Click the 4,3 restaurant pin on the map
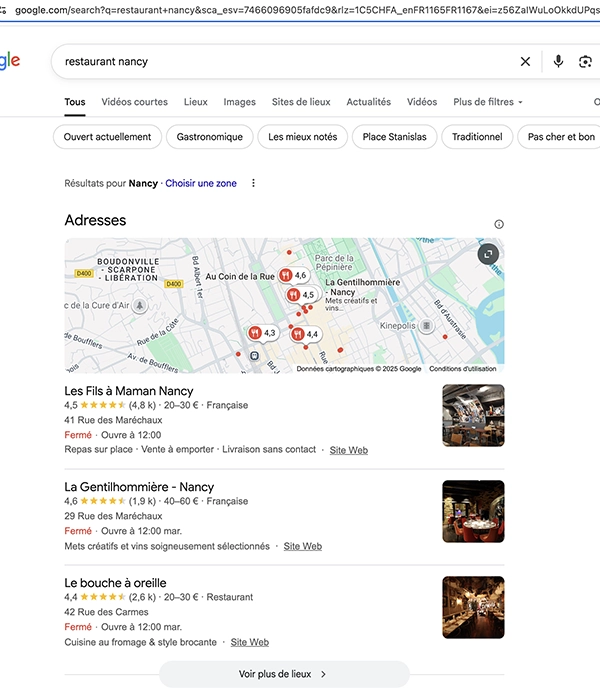Viewport: 600px width, 700px height. (x=262, y=333)
